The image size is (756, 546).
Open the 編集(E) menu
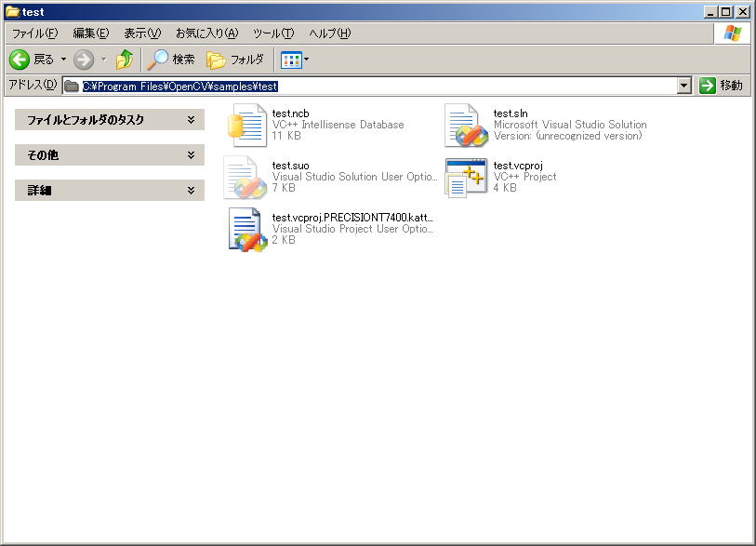(x=90, y=33)
